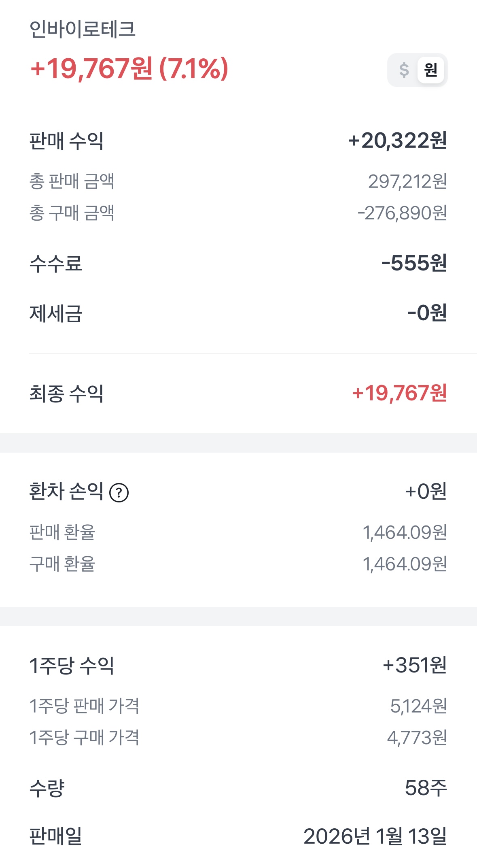The width and height of the screenshot is (477, 868).
Task: Select the 총 판매 금액 label
Action: click(72, 181)
